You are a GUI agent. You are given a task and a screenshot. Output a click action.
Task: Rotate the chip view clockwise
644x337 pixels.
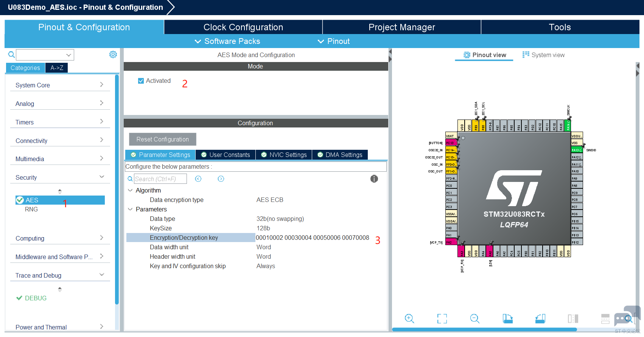[508, 318]
